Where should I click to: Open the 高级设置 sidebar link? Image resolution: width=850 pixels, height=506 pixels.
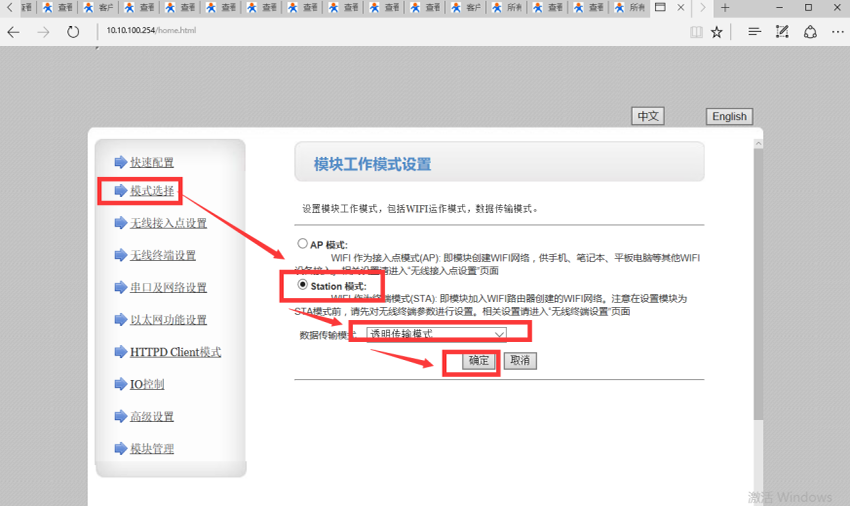[152, 417]
